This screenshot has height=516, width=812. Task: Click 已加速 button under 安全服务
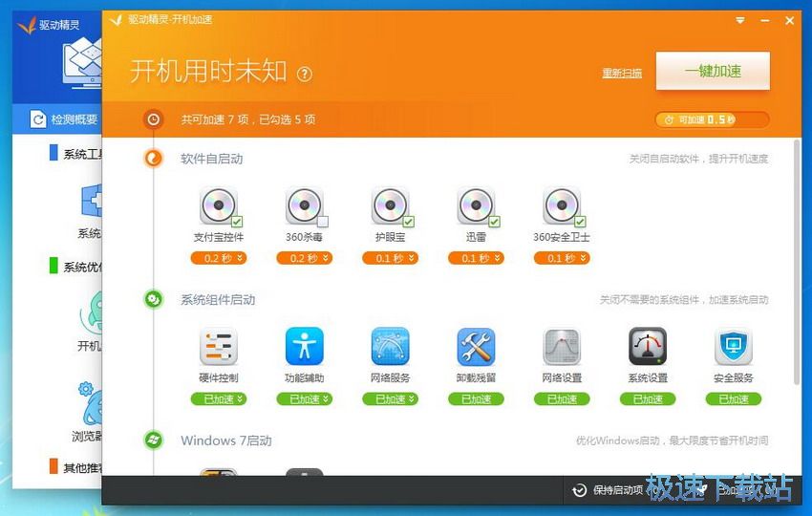point(734,398)
